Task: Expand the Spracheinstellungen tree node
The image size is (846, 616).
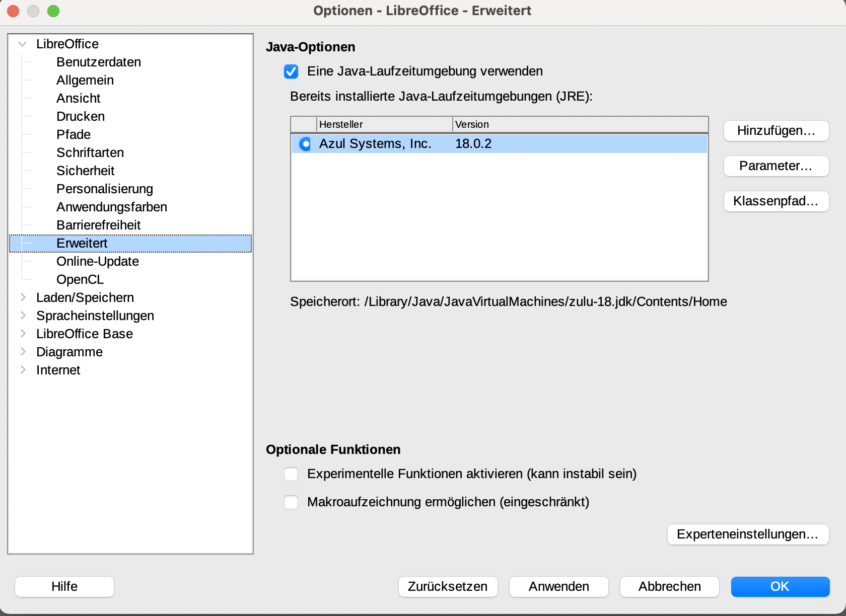Action: [23, 316]
